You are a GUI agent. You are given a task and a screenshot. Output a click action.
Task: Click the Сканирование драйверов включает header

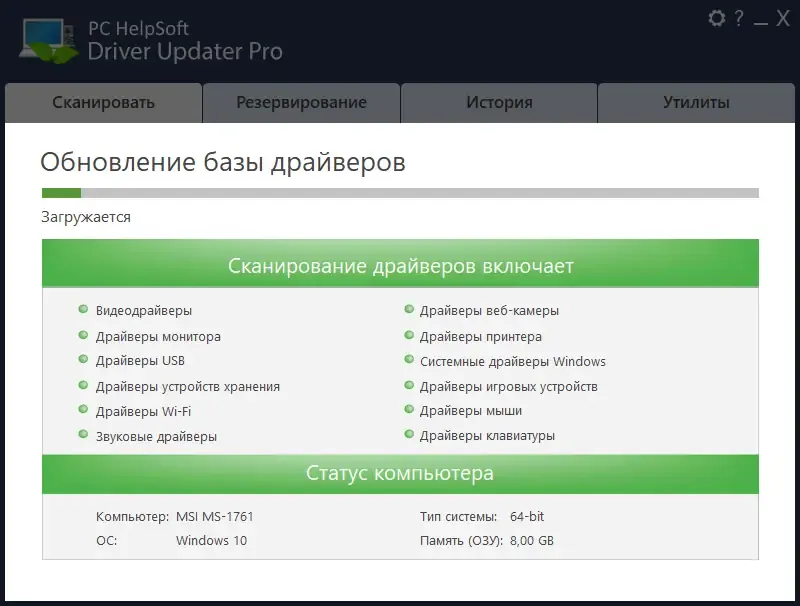(399, 266)
